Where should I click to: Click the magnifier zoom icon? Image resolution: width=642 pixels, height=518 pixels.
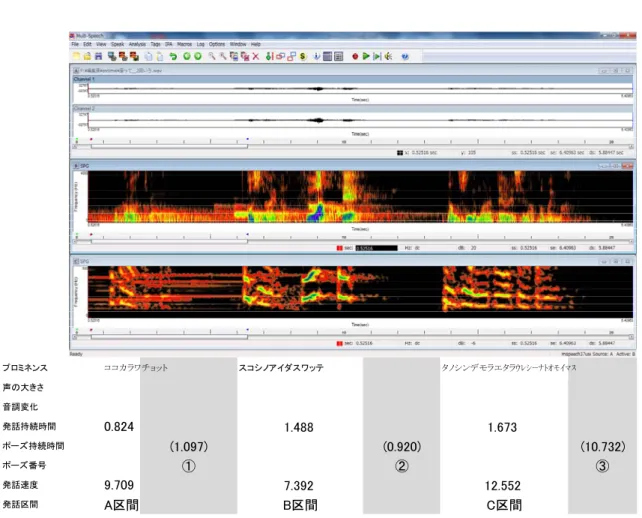pyautogui.click(x=212, y=56)
